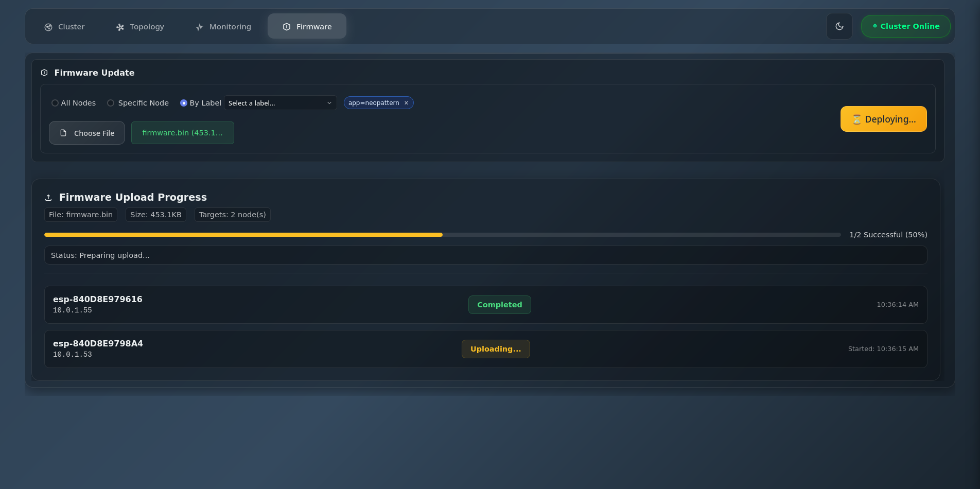Click the document icon on Choose File button
The height and width of the screenshot is (489, 980).
(x=63, y=133)
